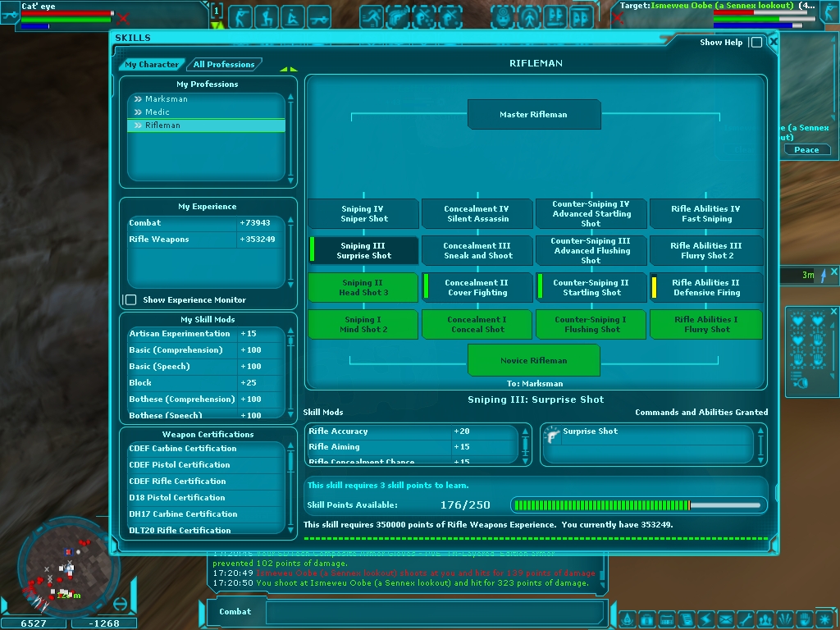Viewport: 840px width, 630px height.
Task: Select the kneeling posture icon
Action: 266,16
